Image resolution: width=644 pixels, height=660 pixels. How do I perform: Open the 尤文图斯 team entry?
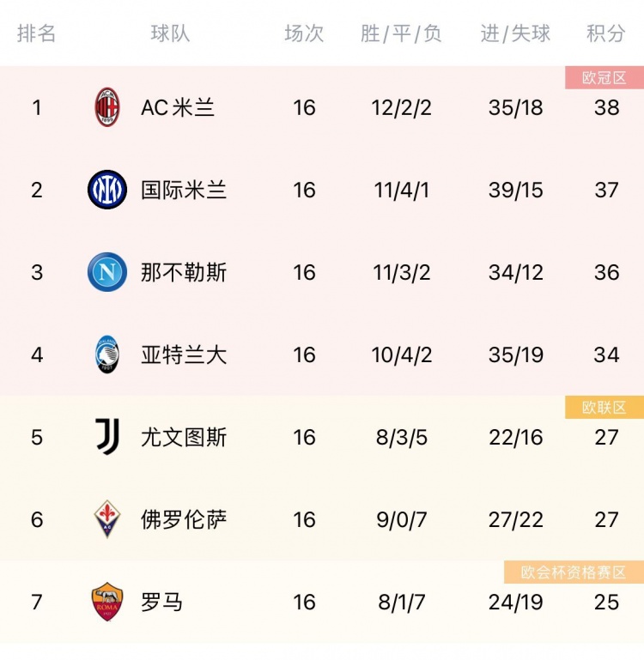(184, 437)
